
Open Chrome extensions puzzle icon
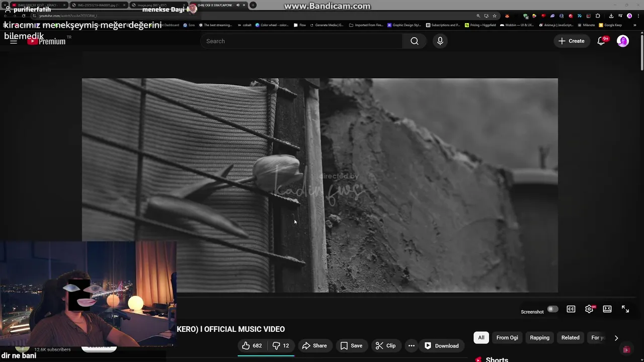coord(598,16)
